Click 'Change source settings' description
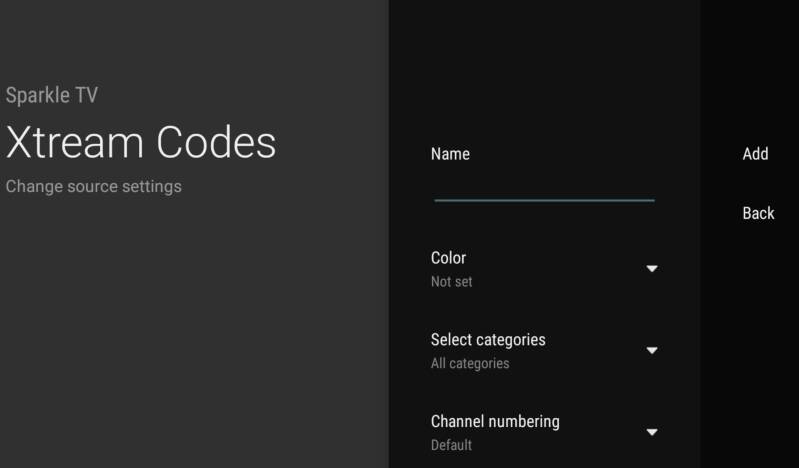 point(94,187)
